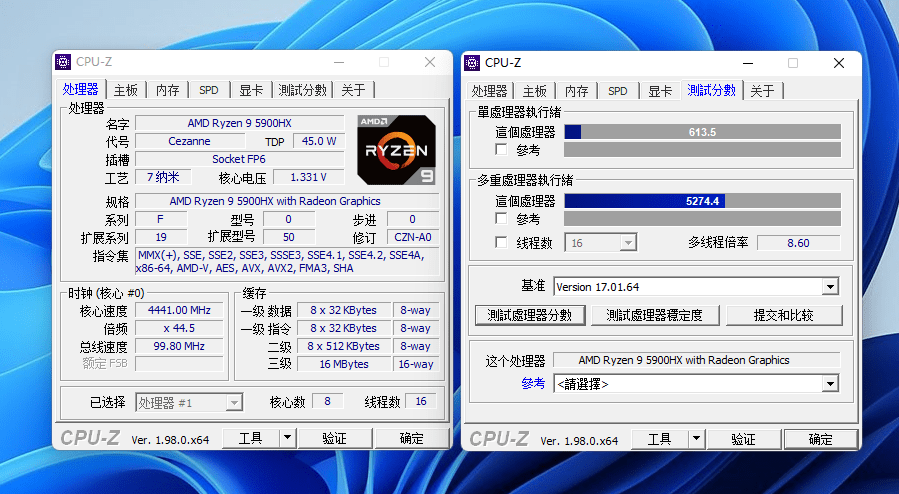Viewport: 899px width, 494px height.
Task: Switch to 内存 tab in left window
Action: coord(167,91)
